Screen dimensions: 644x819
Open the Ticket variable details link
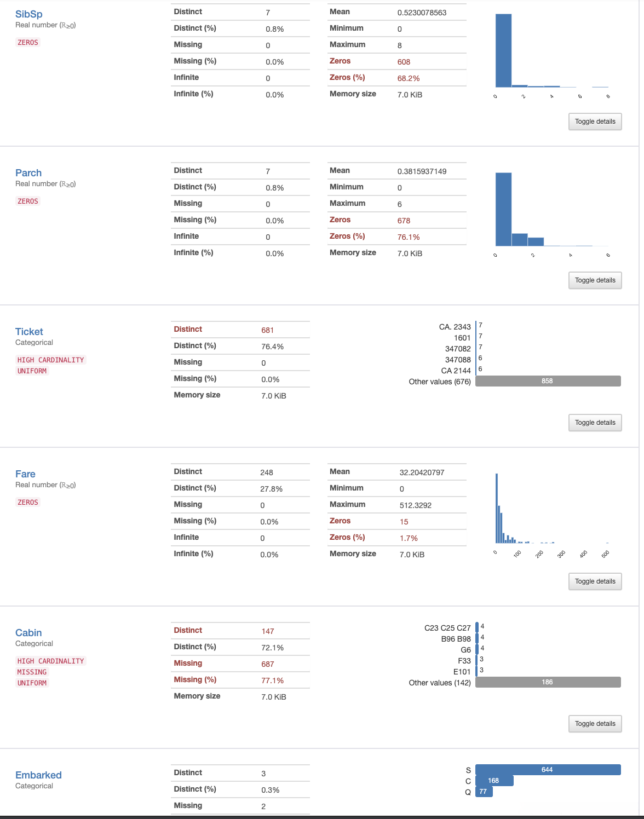pyautogui.click(x=29, y=332)
